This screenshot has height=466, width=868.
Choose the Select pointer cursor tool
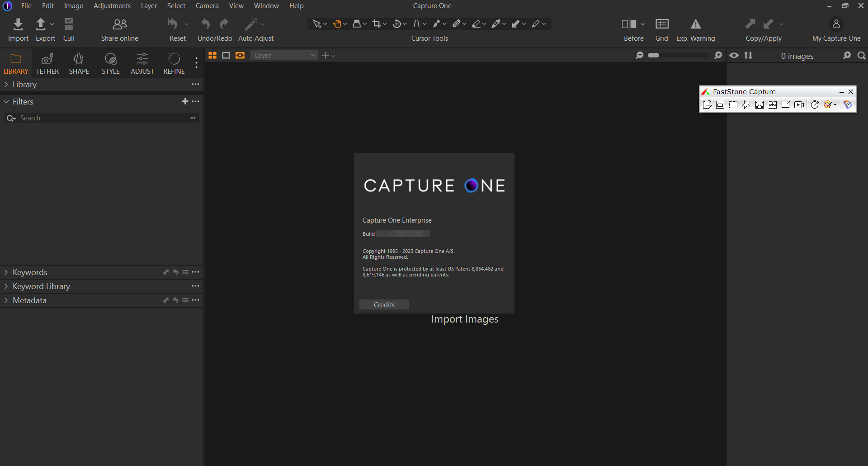[x=317, y=24]
